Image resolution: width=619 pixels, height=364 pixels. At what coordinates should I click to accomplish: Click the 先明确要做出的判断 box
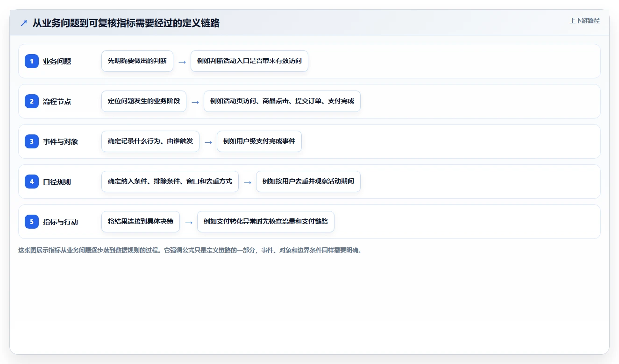click(x=137, y=61)
